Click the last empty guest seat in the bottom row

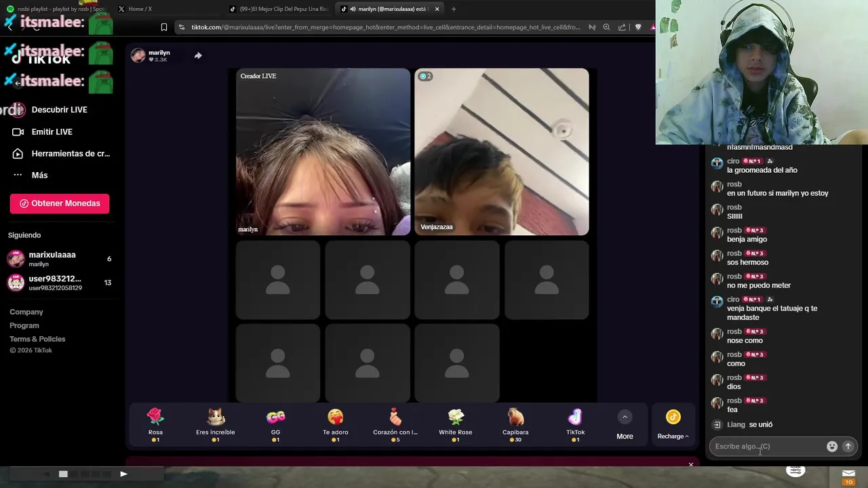[x=457, y=363]
